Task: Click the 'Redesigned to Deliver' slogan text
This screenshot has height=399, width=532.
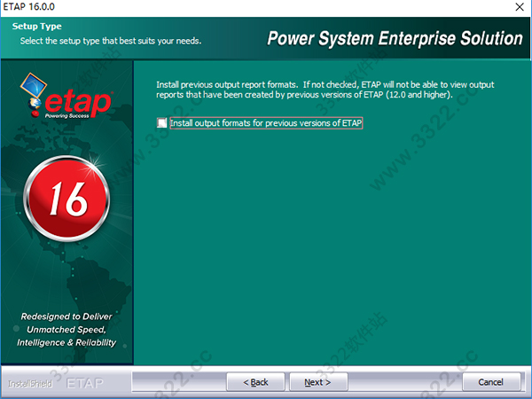Action: (x=66, y=330)
